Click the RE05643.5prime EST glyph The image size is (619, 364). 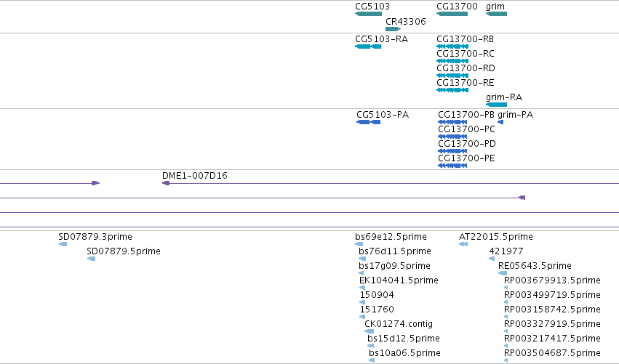click(x=503, y=273)
